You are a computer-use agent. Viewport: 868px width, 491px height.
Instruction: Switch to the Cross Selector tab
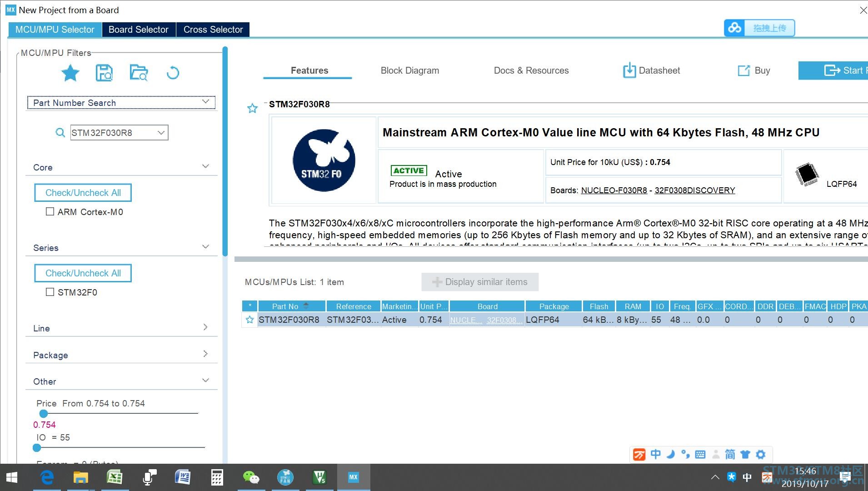coord(213,30)
